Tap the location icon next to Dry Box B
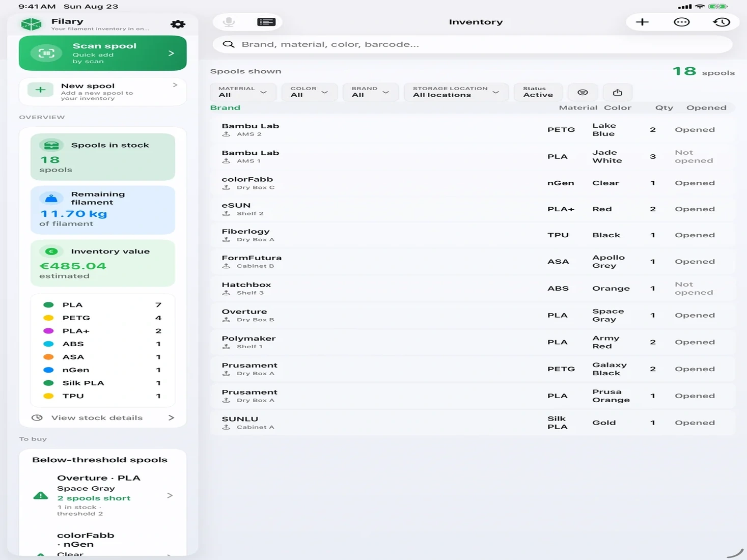Screen dimensions: 747x560 227,320
